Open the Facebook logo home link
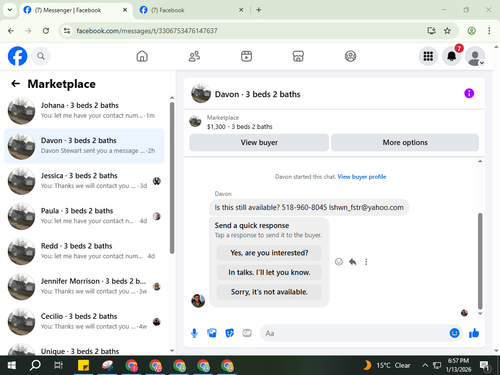500x375 pixels. pyautogui.click(x=17, y=56)
